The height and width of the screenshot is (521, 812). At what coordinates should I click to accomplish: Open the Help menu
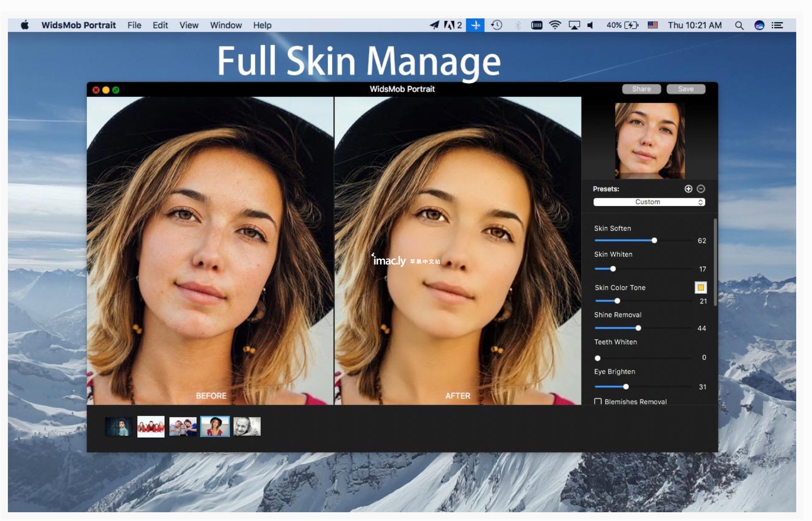point(262,25)
